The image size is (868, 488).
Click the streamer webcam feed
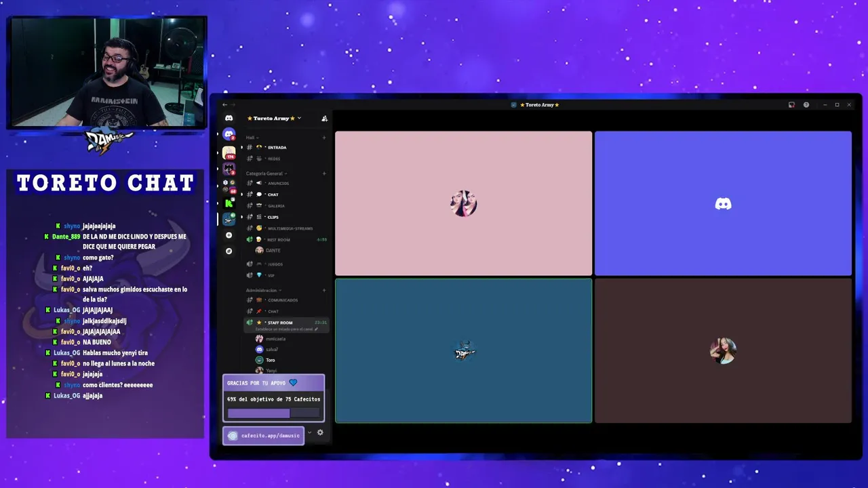click(107, 72)
